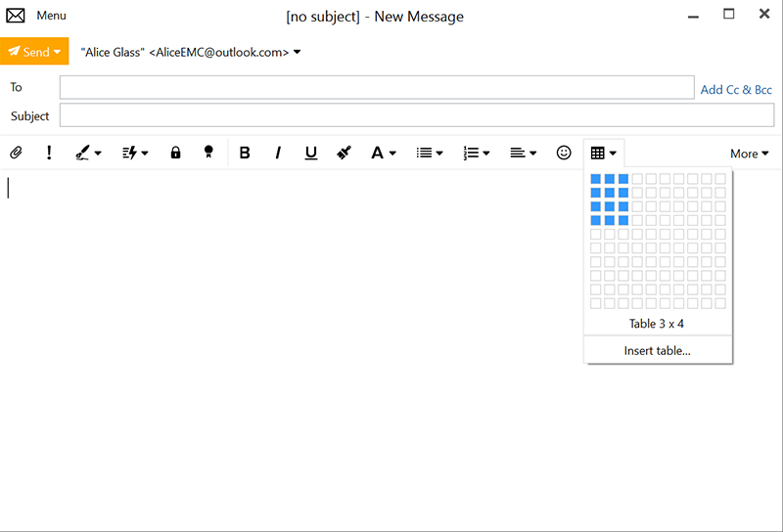783x532 pixels.
Task: Click the attach file paperclip icon
Action: coord(16,153)
